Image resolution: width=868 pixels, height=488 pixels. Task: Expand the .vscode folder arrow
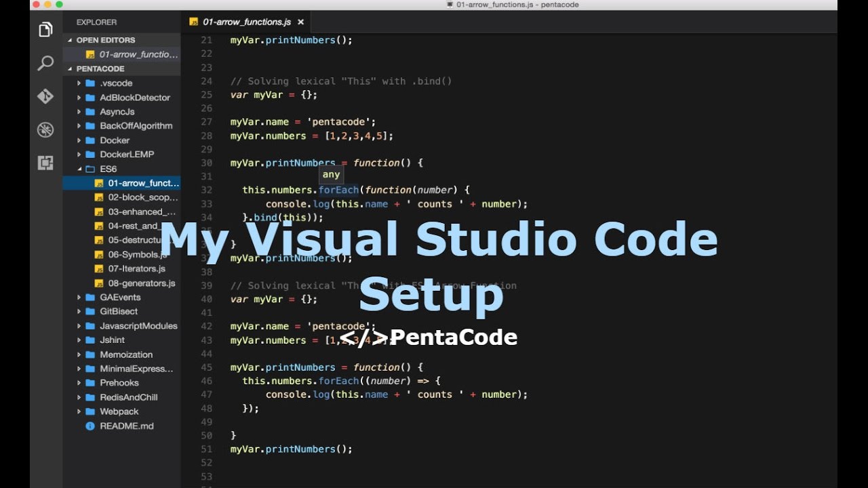(x=79, y=83)
